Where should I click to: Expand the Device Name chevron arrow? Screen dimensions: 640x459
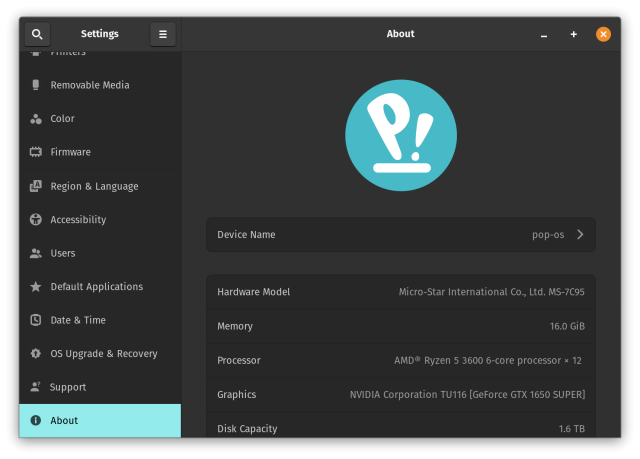click(580, 235)
